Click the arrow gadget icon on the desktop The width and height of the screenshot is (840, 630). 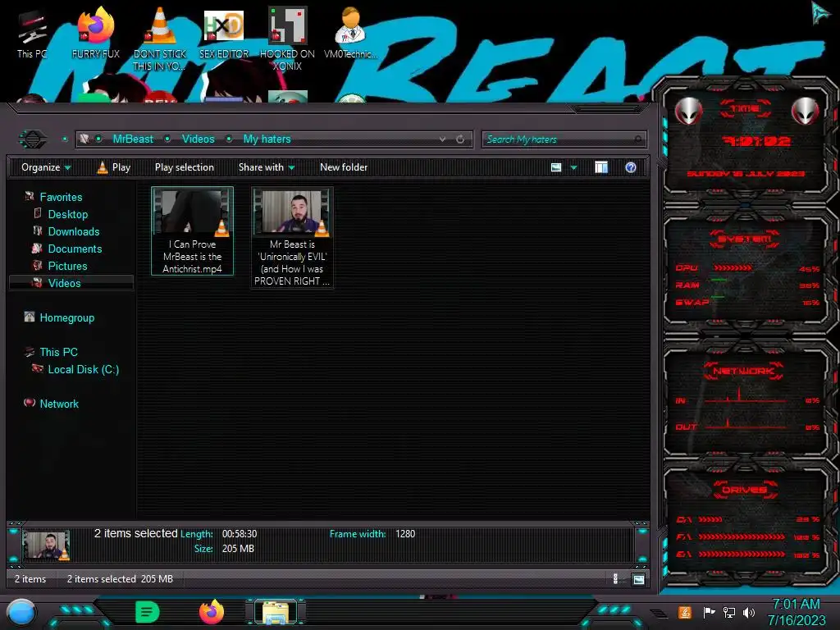(820, 12)
